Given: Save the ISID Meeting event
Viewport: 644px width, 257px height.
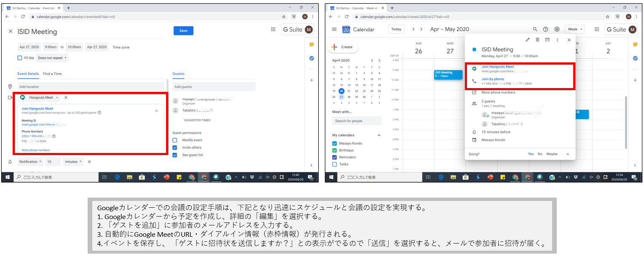Looking at the screenshot, I should point(183,31).
